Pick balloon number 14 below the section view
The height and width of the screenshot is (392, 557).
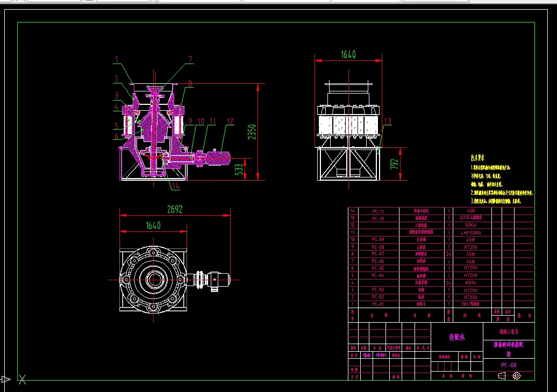tap(176, 186)
